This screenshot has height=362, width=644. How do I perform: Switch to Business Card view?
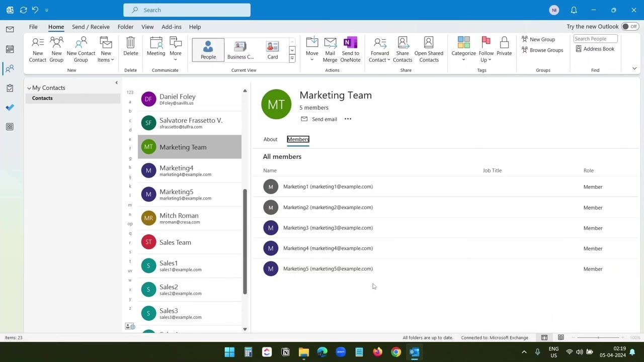(240, 50)
